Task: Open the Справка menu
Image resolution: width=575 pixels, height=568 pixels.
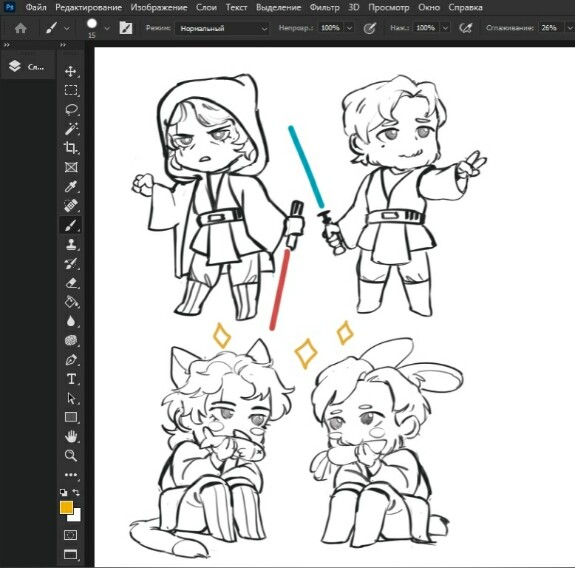Action: 465,7
